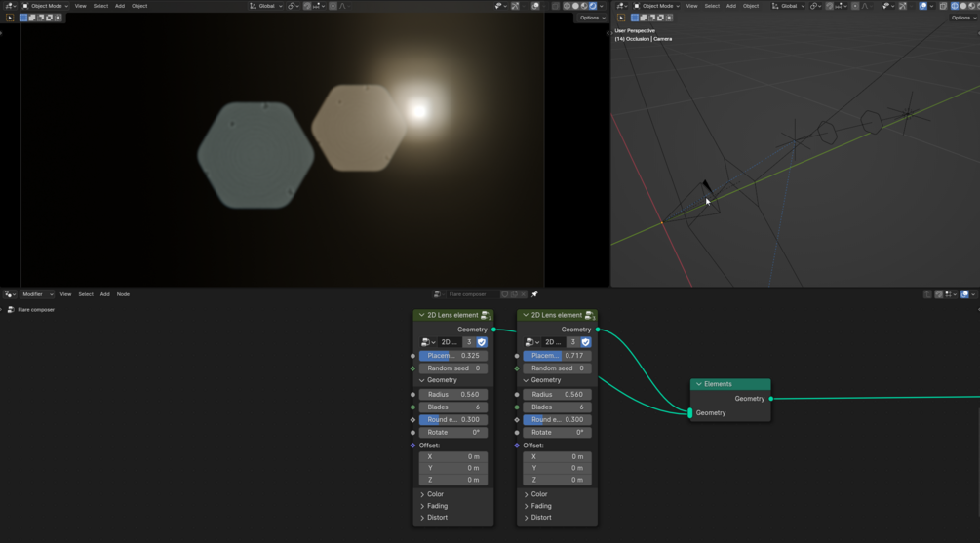980x543 pixels.
Task: Click Blades field on second lens node
Action: click(557, 407)
